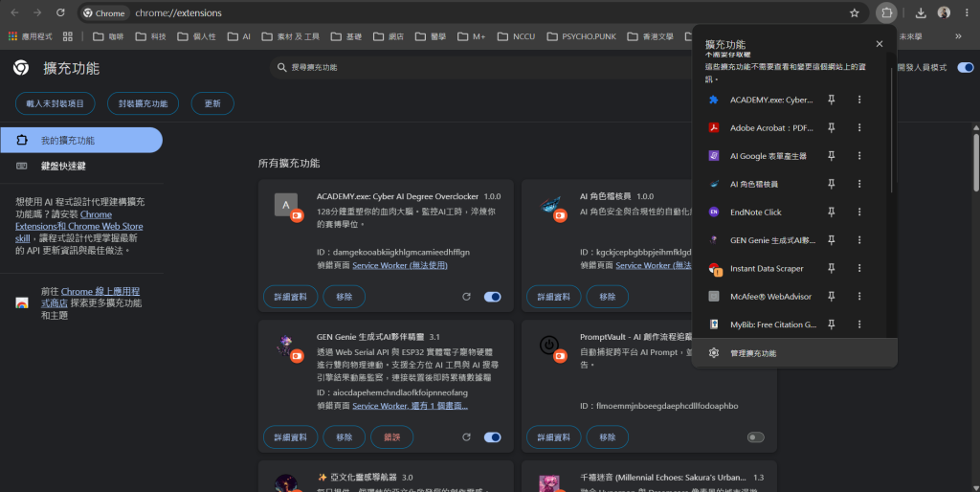Viewport: 980px width, 492px height.
Task: Pin the ACADEMY.exe extension
Action: coord(832,100)
